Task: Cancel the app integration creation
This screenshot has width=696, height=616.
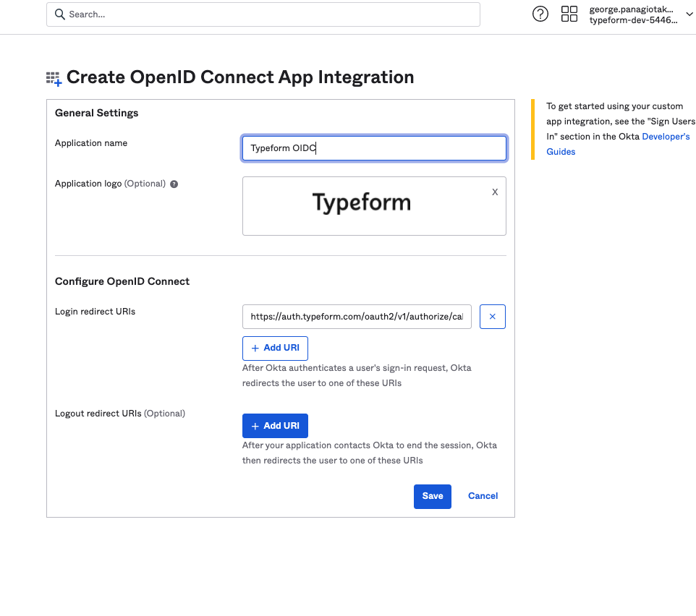Action: [483, 496]
